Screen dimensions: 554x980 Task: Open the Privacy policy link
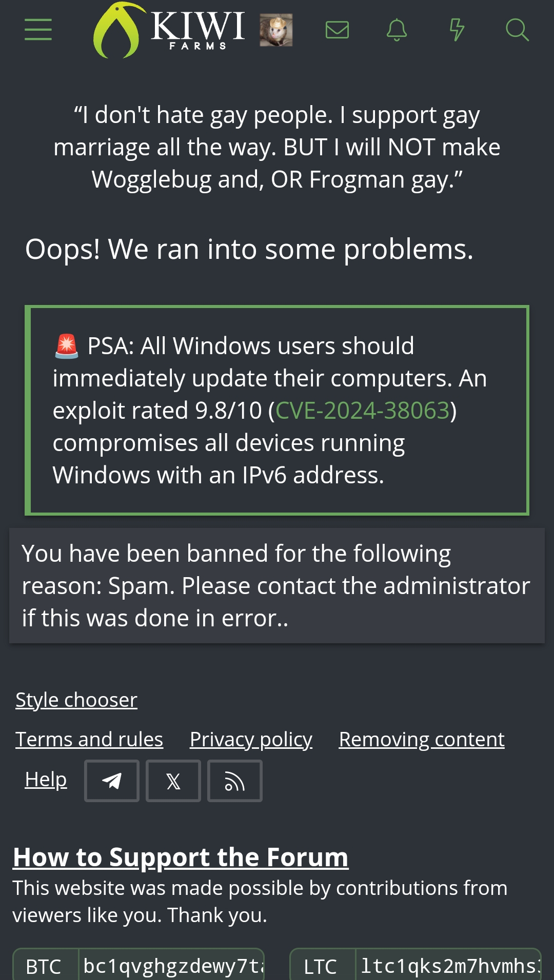click(251, 740)
